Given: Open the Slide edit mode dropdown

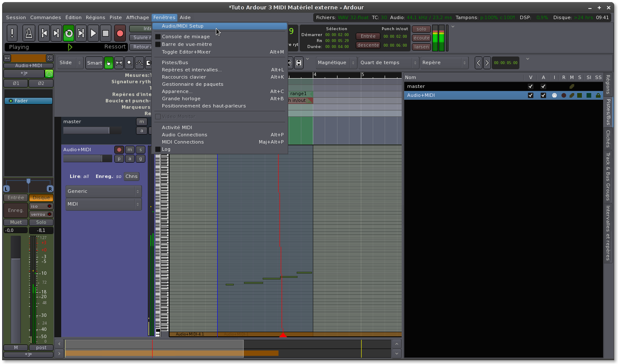Looking at the screenshot, I should (x=70, y=63).
